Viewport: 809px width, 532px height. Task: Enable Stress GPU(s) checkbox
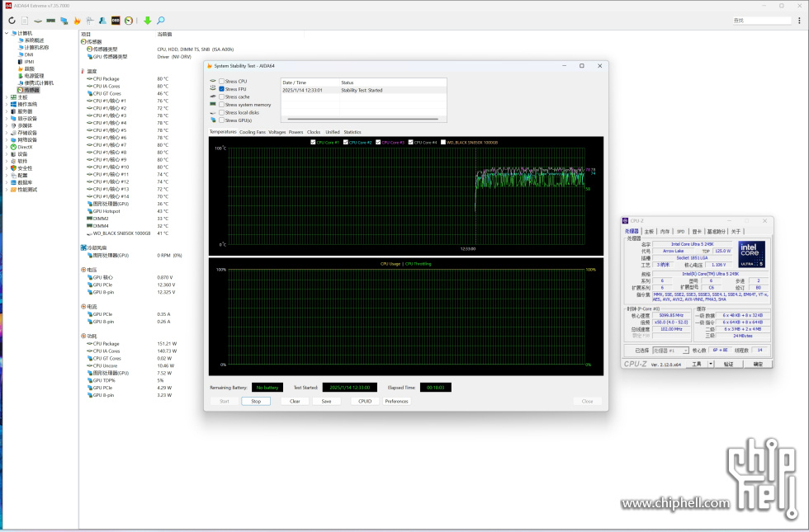[222, 120]
